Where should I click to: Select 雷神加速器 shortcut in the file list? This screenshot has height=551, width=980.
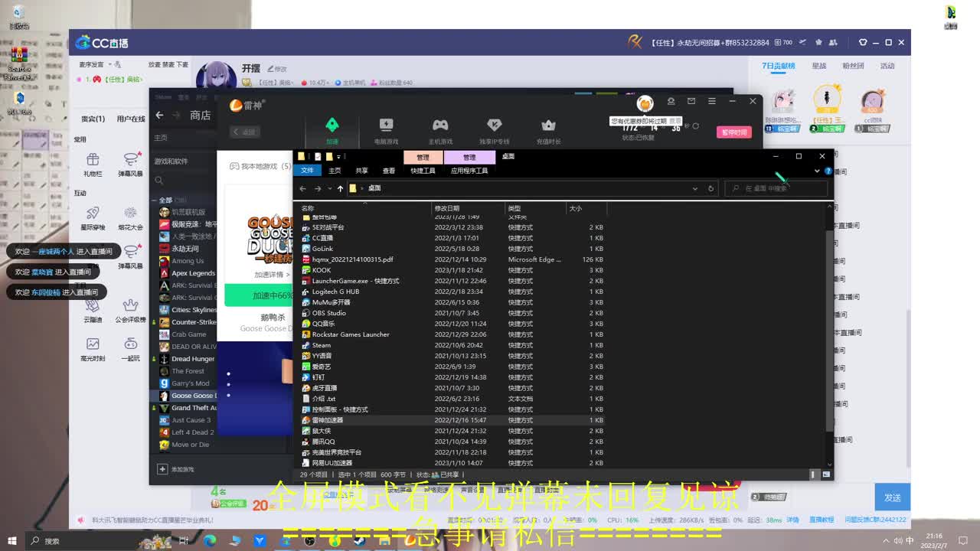tap(329, 419)
